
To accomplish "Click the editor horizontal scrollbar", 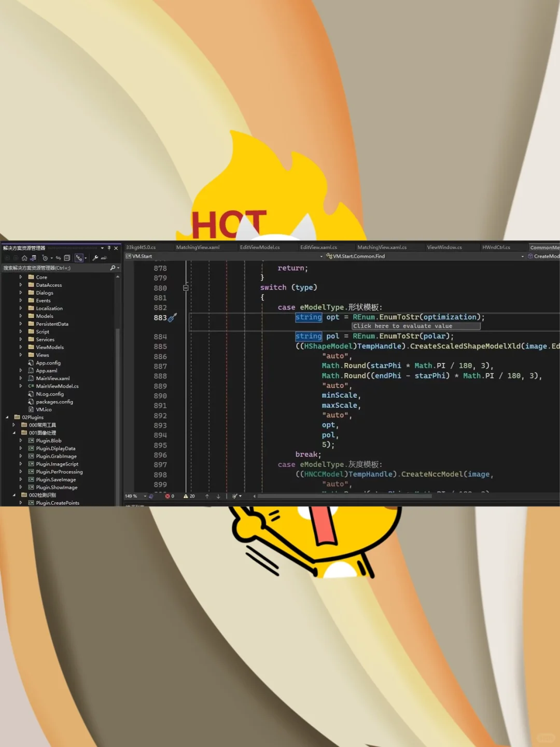I will coord(345,496).
